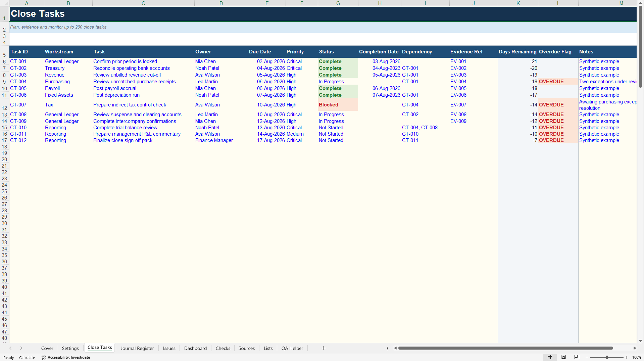The height and width of the screenshot is (361, 644).
Task: Click the sheet tab bar options dots
Action: (x=387, y=348)
